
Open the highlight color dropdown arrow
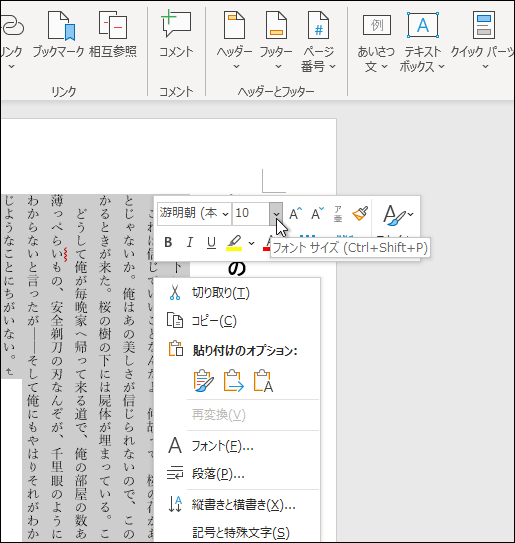click(x=251, y=243)
